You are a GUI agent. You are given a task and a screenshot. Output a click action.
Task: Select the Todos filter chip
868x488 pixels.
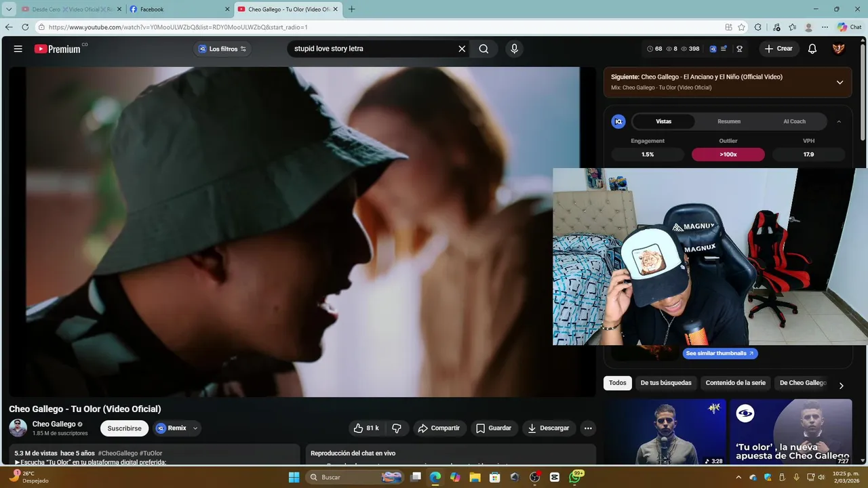618,383
